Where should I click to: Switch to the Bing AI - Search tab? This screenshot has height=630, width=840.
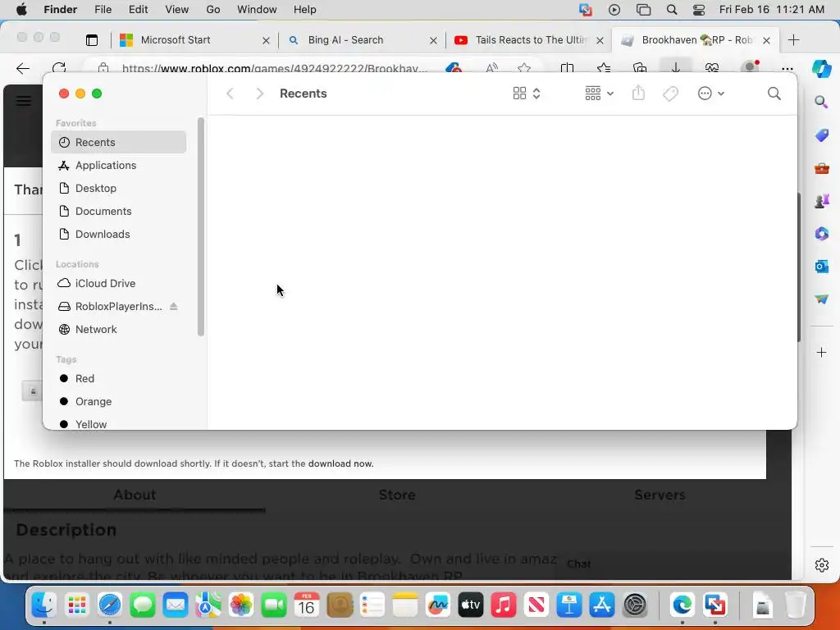361,40
